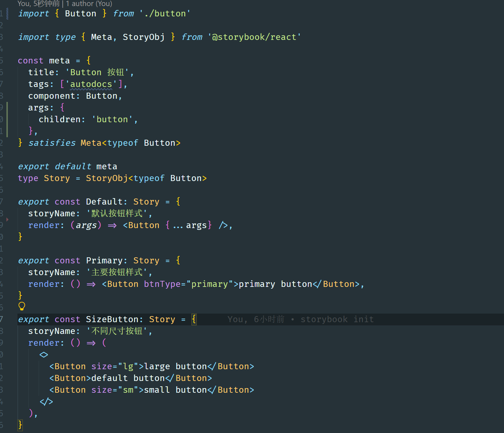Click 'type Story' alias name
Viewport: 504px width, 433px height.
[x=57, y=178]
